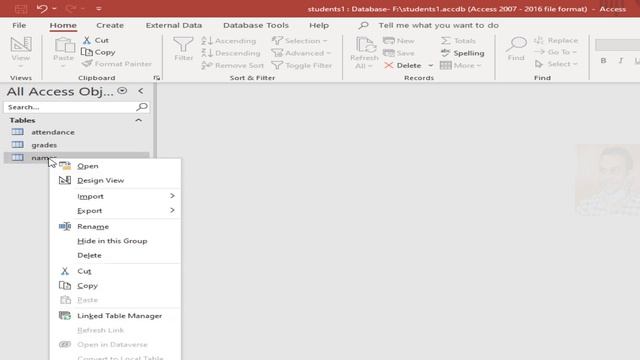Image resolution: width=640 pixels, height=360 pixels.
Task: Click the Paste clipboard icon in ribbon
Action: [x=64, y=45]
